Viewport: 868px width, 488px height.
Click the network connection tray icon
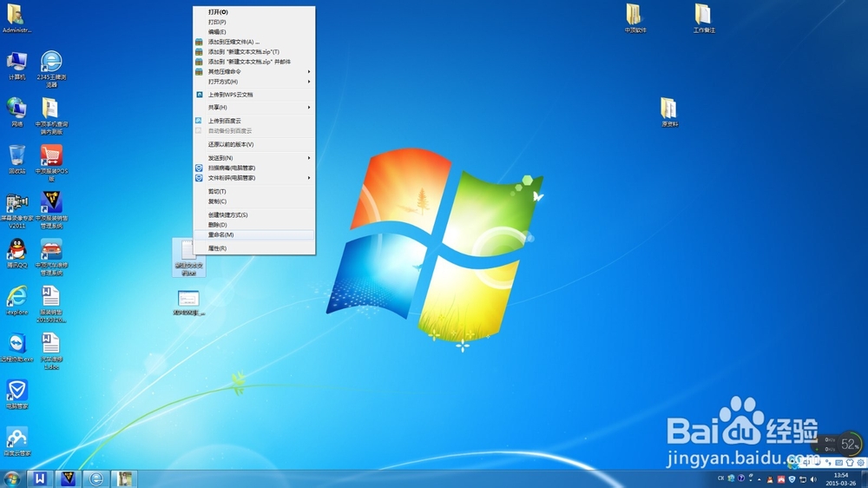(803, 479)
